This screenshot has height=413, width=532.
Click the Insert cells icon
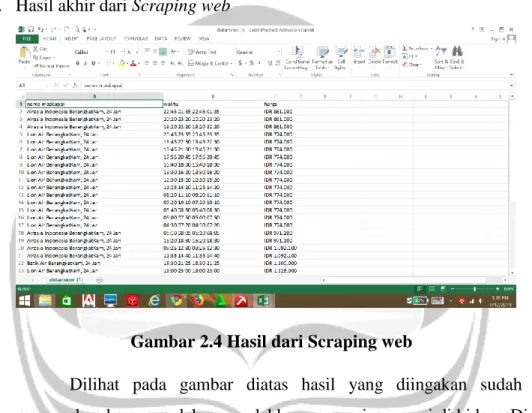click(x=359, y=53)
